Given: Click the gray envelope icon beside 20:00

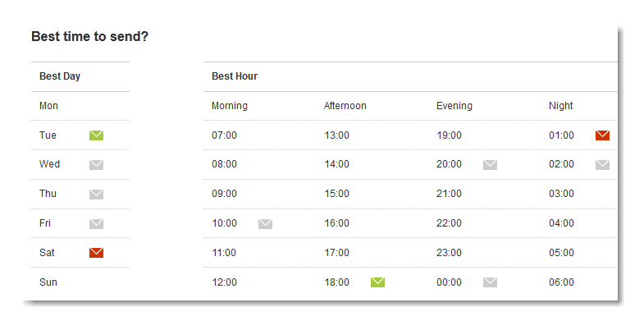Looking at the screenshot, I should pyautogui.click(x=490, y=165).
